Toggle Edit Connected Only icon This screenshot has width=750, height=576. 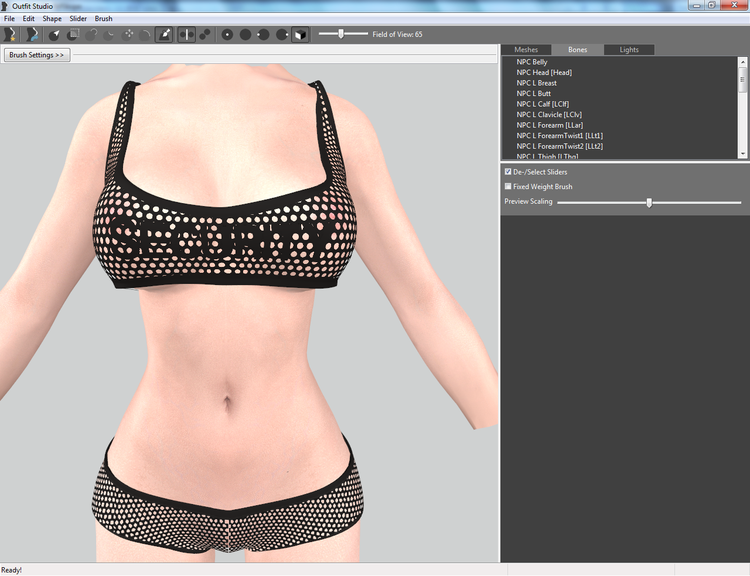pos(205,34)
